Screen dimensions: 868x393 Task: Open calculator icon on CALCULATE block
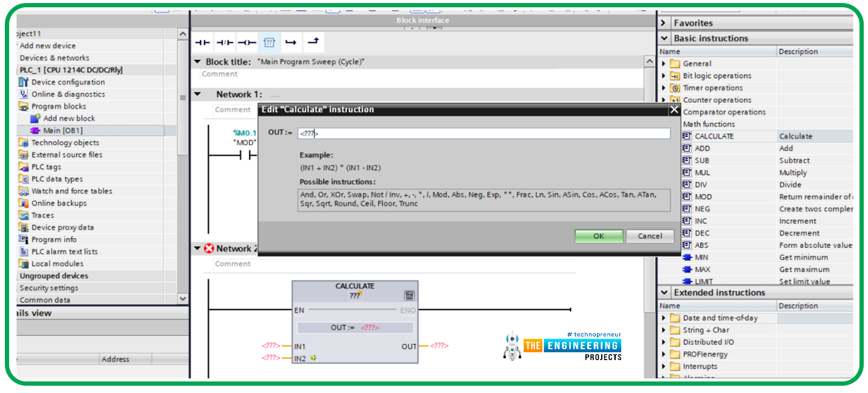click(409, 296)
